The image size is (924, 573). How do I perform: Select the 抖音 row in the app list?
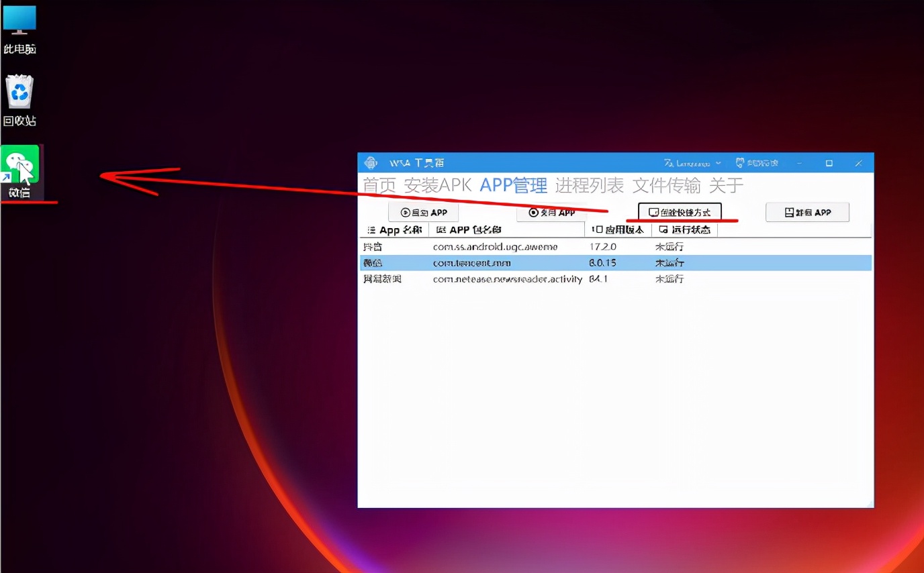click(470, 247)
